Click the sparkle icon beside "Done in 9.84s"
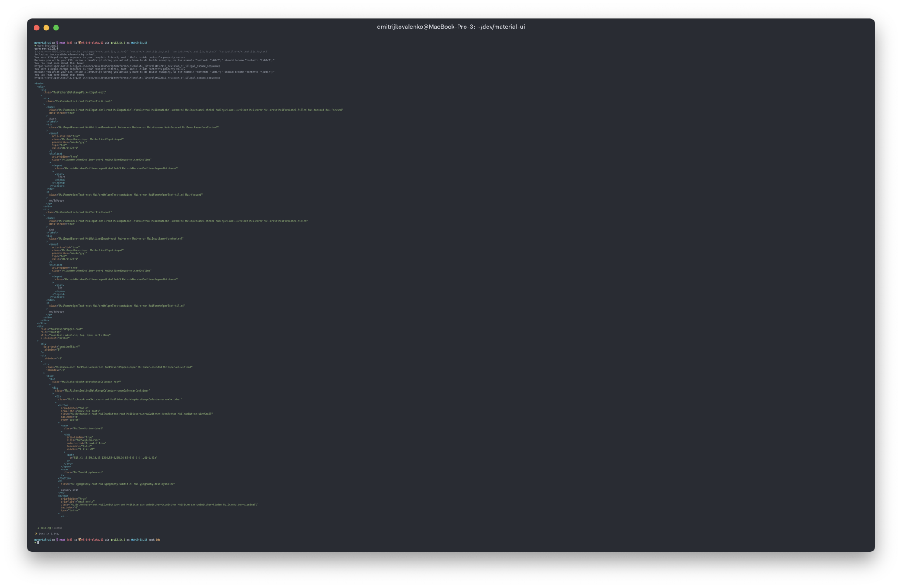902x588 pixels. tap(36, 534)
